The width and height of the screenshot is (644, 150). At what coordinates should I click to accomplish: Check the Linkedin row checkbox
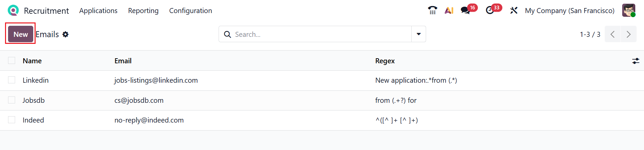pyautogui.click(x=12, y=80)
